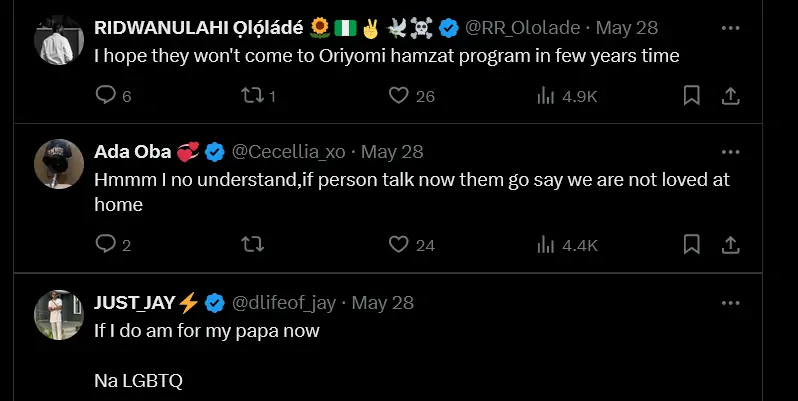Bookmark Ada Oba's tweet
This screenshot has width=798, height=401.
[691, 244]
